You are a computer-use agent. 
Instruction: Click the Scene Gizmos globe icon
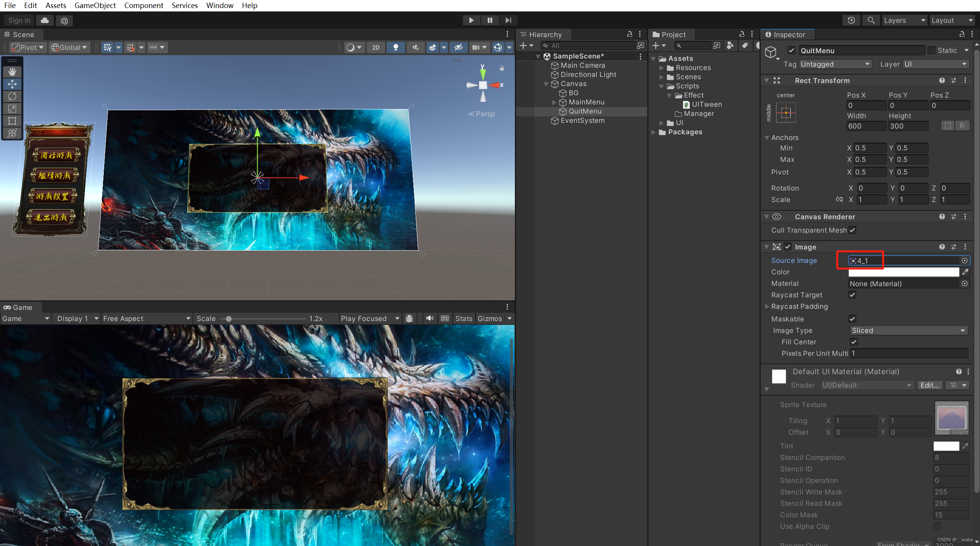click(x=498, y=47)
